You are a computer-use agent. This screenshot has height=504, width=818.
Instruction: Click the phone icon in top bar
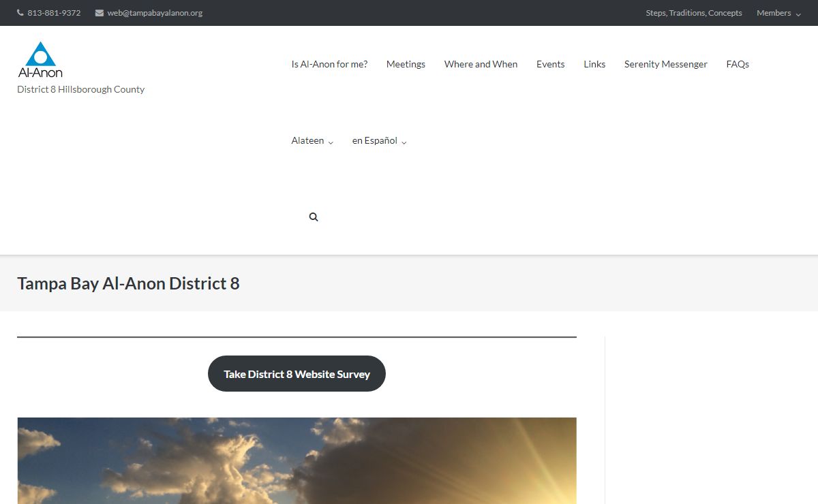pos(20,13)
